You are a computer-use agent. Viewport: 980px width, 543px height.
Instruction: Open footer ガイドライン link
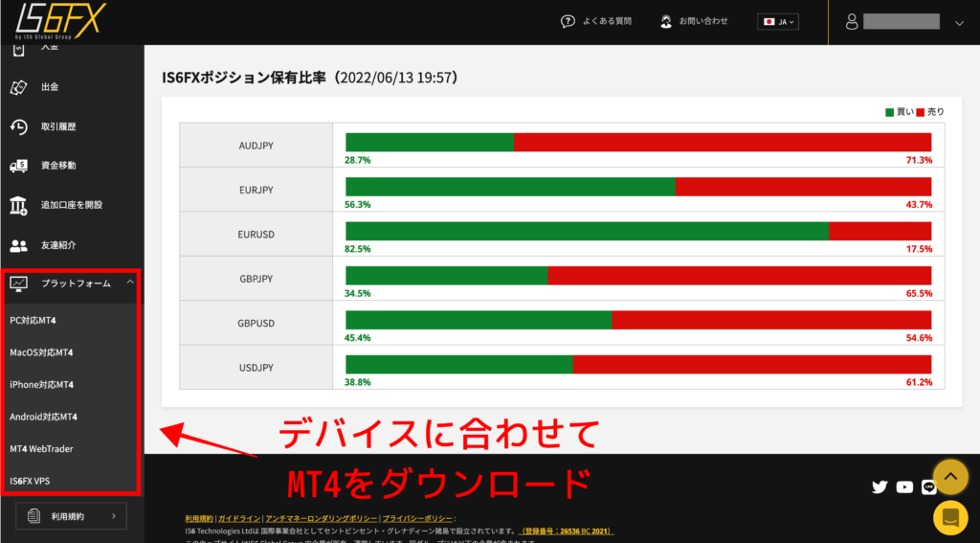(239, 519)
